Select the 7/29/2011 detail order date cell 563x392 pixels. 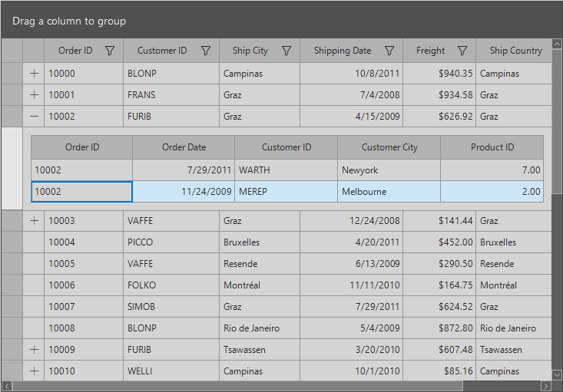click(184, 170)
